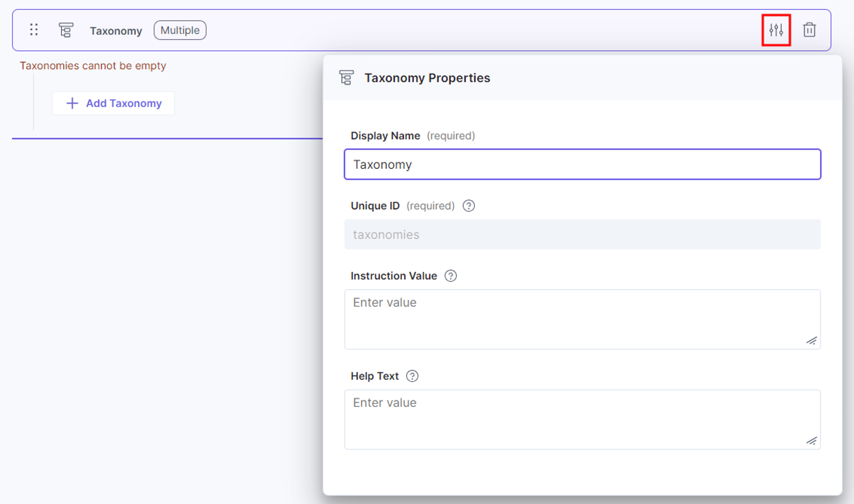854x504 pixels.
Task: Click the Taxonomy Properties panel heading
Action: coord(427,78)
